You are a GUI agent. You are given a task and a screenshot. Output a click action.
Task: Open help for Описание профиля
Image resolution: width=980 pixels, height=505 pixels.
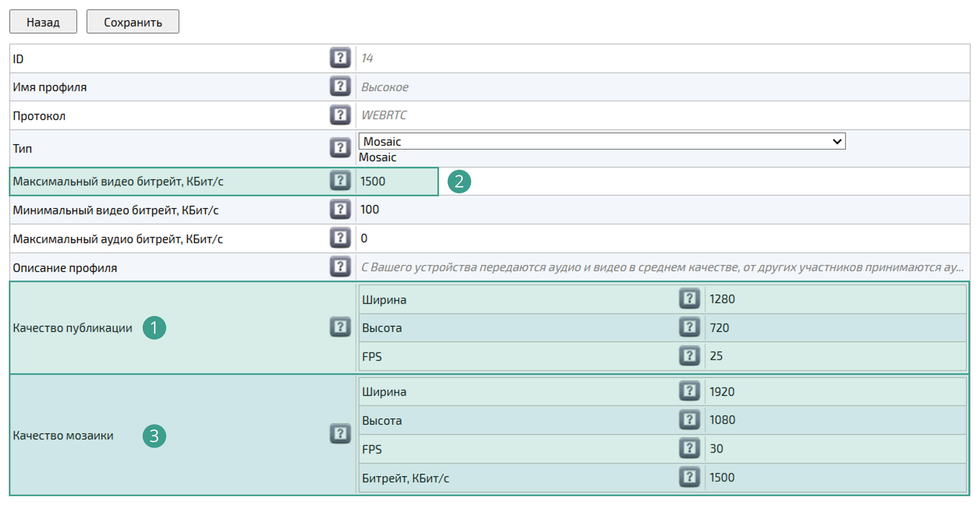[x=340, y=267]
